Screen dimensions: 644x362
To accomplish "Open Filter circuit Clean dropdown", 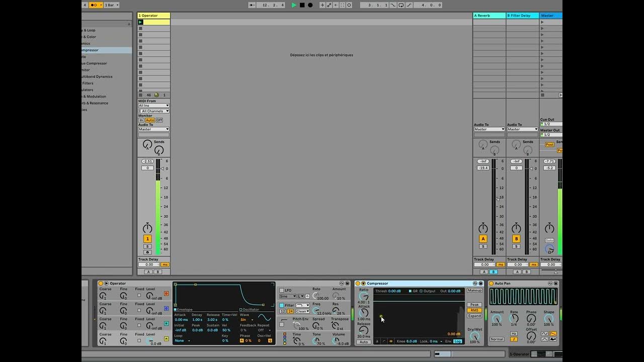I will pyautogui.click(x=303, y=311).
